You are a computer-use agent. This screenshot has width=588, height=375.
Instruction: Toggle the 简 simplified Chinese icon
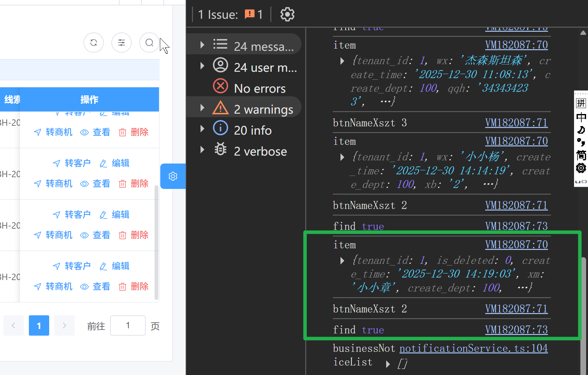[581, 155]
